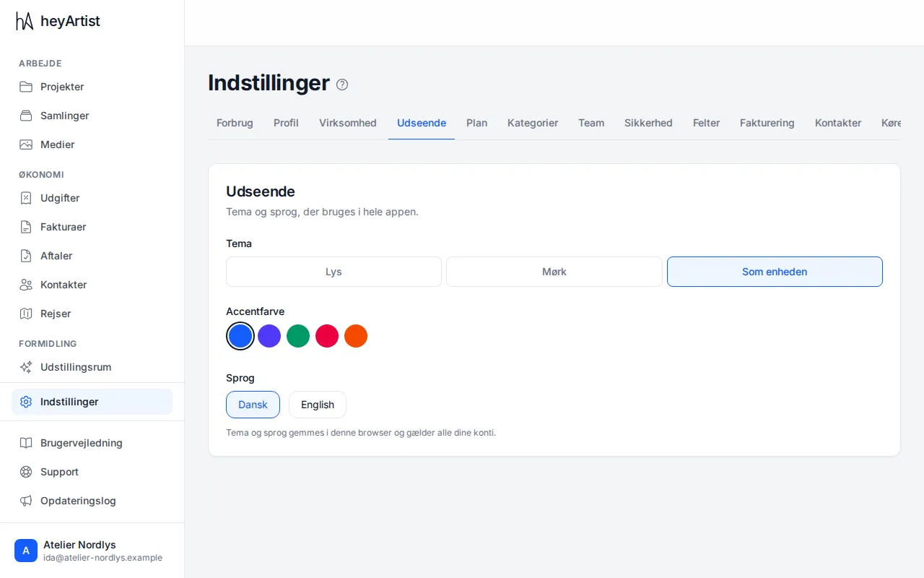This screenshot has width=924, height=578.
Task: Select the Sikkerhed tab
Action: [648, 123]
